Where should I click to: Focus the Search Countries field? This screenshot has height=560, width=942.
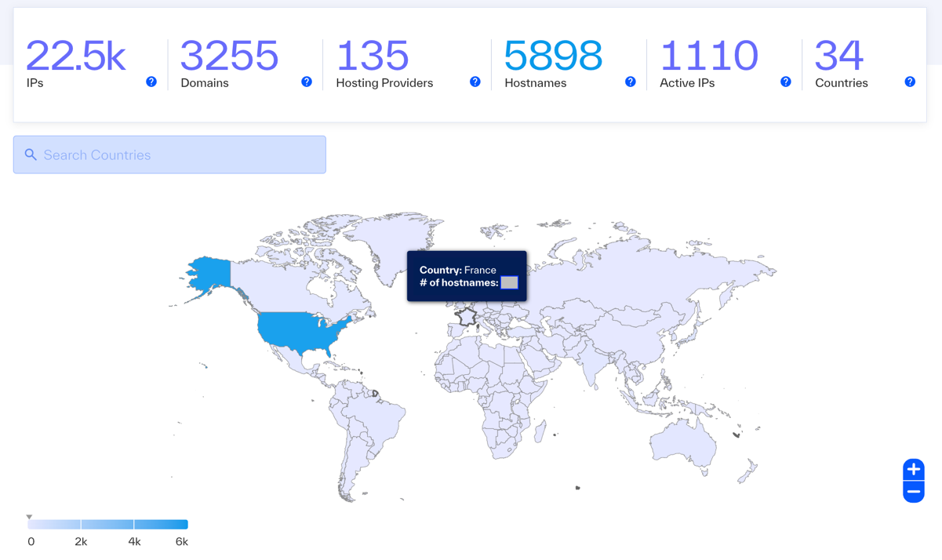pyautogui.click(x=169, y=155)
